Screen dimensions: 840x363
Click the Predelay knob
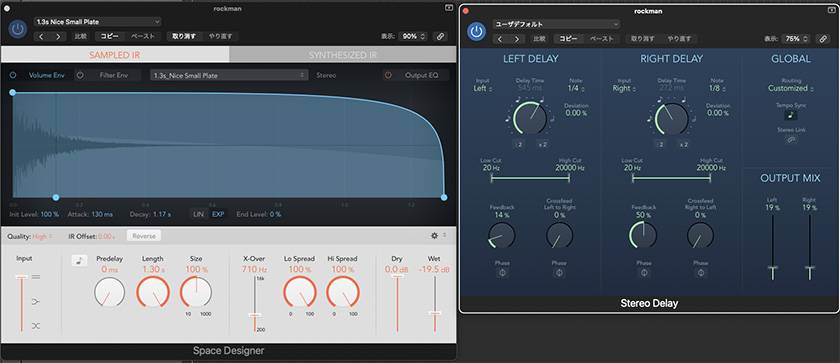click(x=109, y=292)
